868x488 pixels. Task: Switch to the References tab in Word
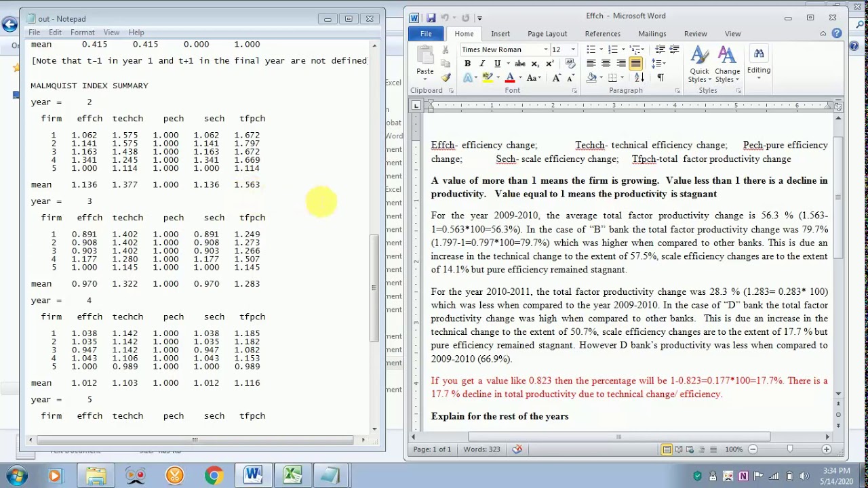pyautogui.click(x=603, y=33)
